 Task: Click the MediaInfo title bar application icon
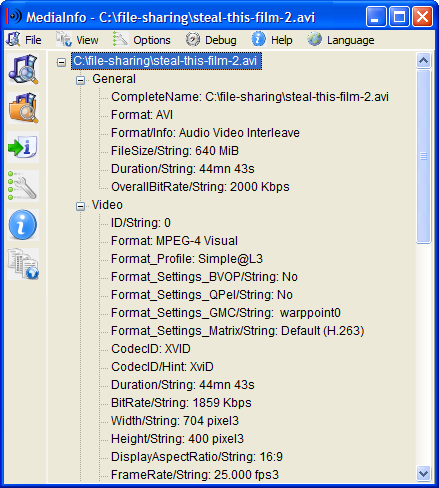point(14,16)
